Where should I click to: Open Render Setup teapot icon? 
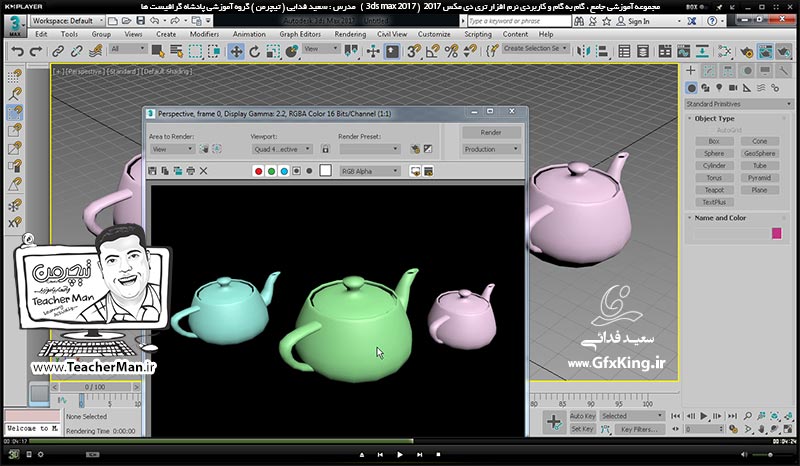pyautogui.click(x=746, y=51)
